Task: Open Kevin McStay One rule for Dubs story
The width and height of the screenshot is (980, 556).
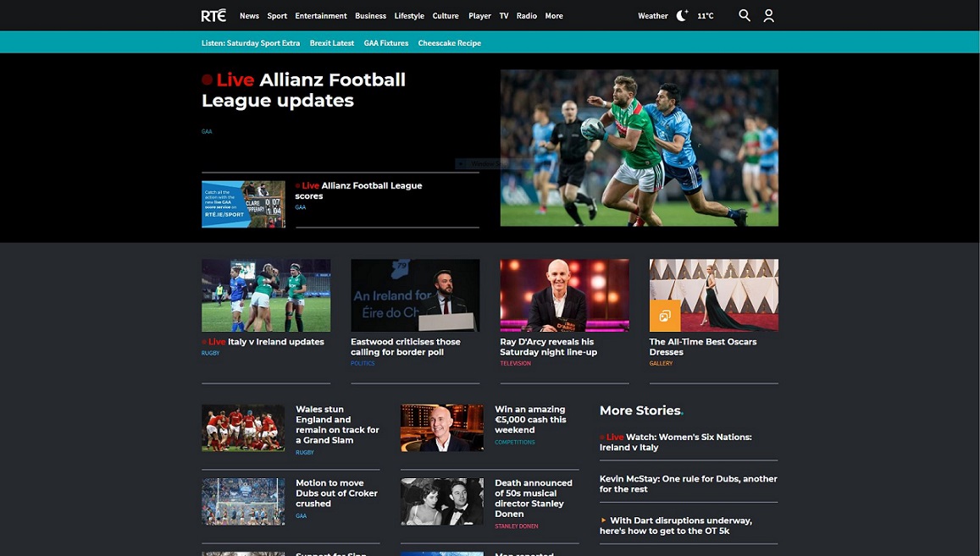Action: coord(688,484)
